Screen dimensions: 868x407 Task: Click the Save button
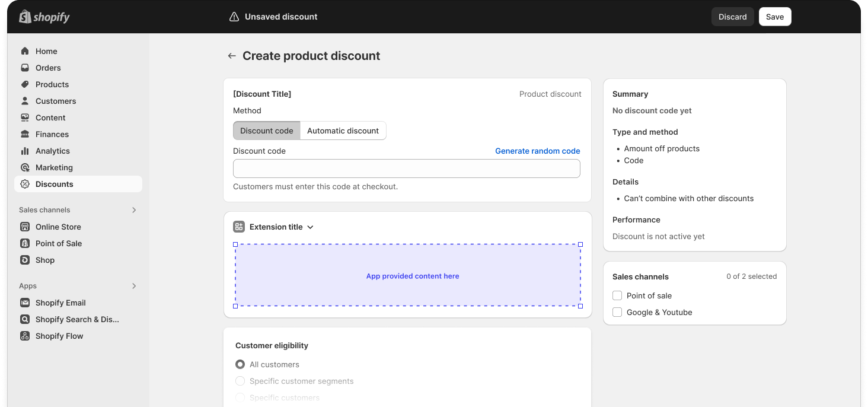(774, 17)
